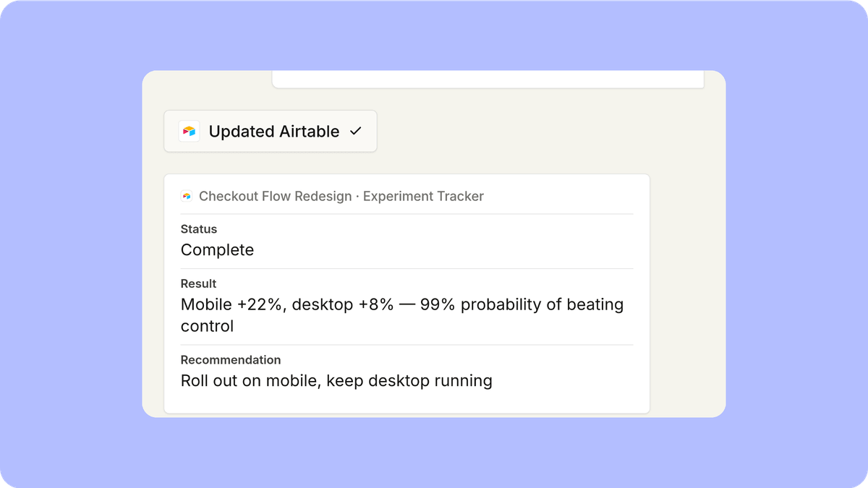The width and height of the screenshot is (868, 488).
Task: Click the Airtable logo in Updated Airtable chip
Action: tap(189, 131)
